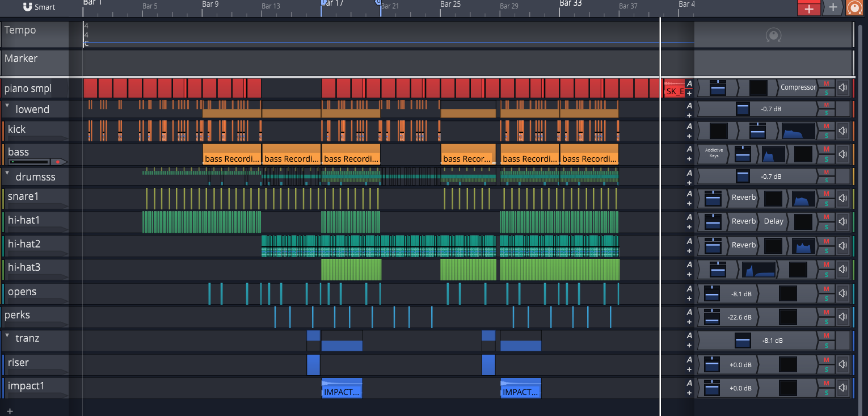Viewport: 868px width, 416px height.
Task: Open the snare1 spectrum analyzer plugin
Action: pyautogui.click(x=803, y=199)
